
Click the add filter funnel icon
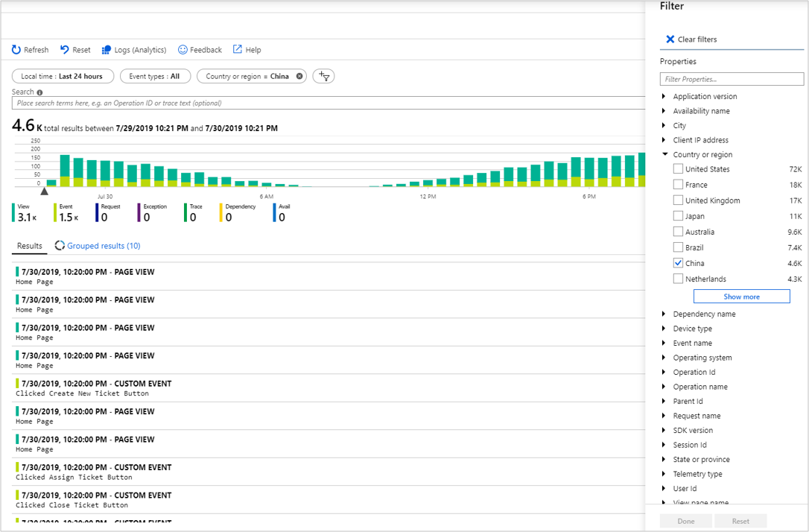click(324, 76)
